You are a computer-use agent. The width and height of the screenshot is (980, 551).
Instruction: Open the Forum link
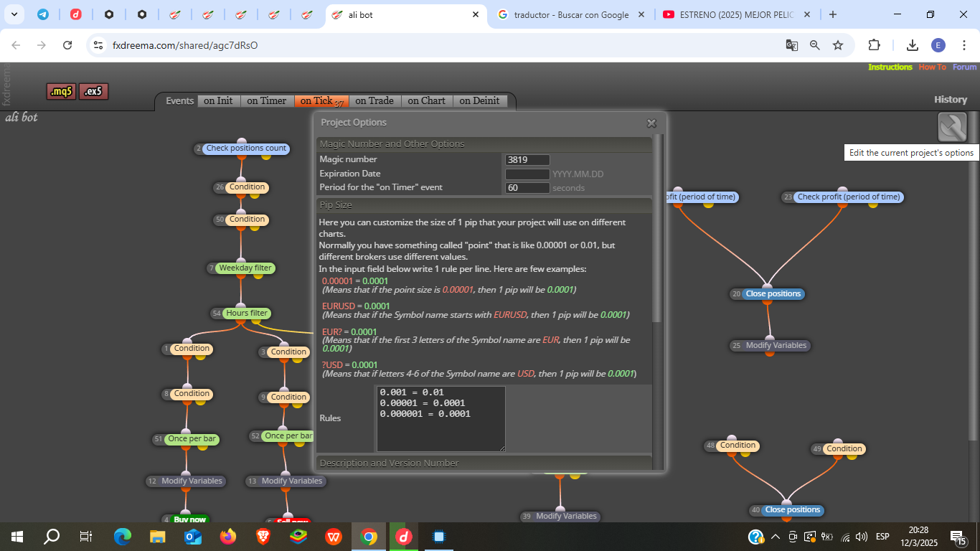click(965, 67)
